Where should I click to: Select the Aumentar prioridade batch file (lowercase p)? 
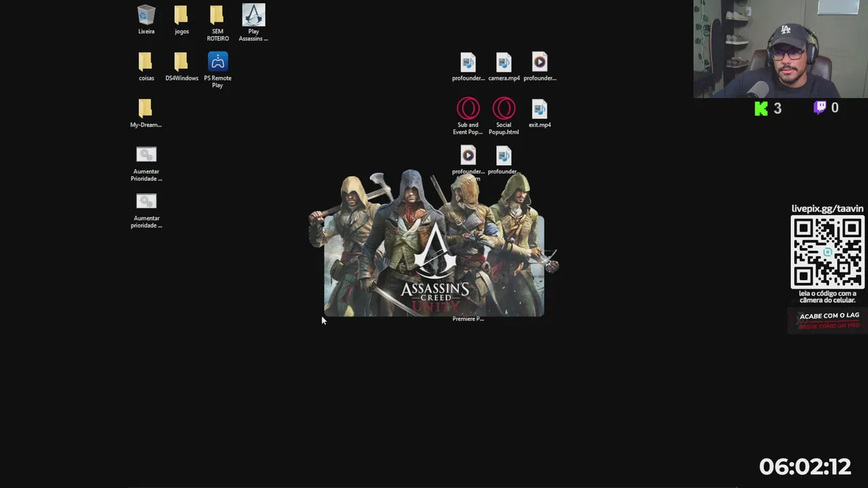pyautogui.click(x=146, y=211)
